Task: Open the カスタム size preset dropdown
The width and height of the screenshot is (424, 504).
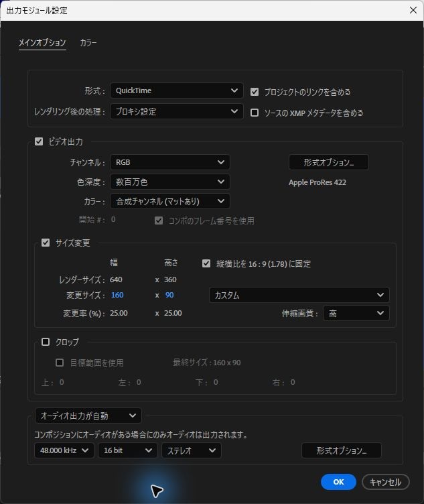Action: tap(299, 295)
